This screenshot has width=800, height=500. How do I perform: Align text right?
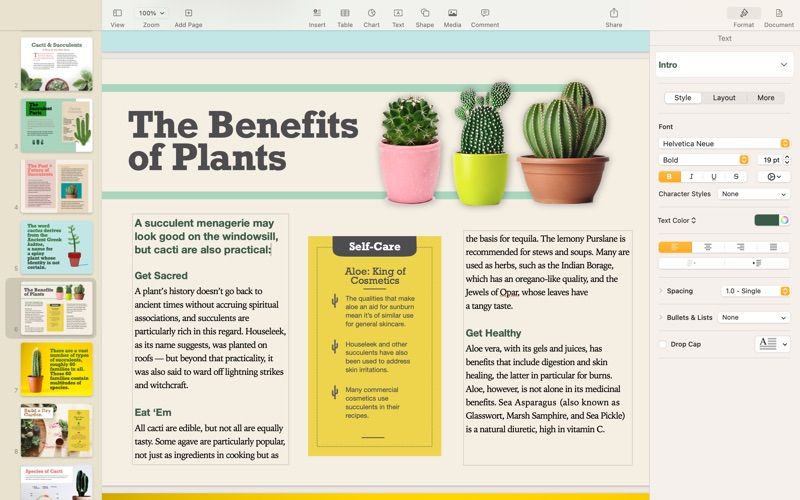click(x=741, y=247)
